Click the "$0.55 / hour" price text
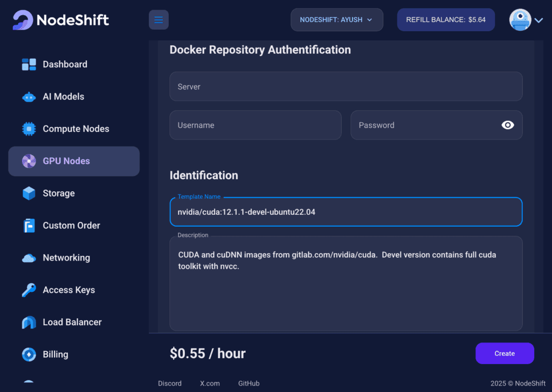552x392 pixels. coord(208,353)
